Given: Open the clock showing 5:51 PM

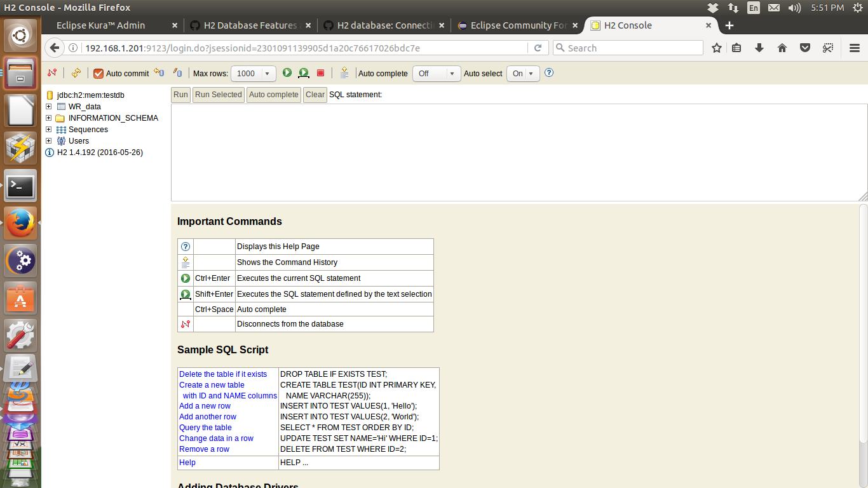Looking at the screenshot, I should pos(828,8).
